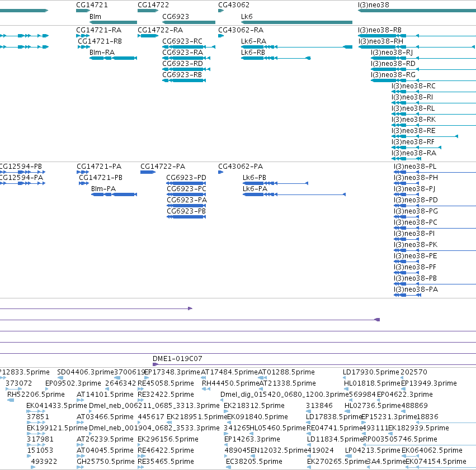Viewport: 476px width, 470px height.
Task: Click the Lk6 gene label
Action: point(247,17)
